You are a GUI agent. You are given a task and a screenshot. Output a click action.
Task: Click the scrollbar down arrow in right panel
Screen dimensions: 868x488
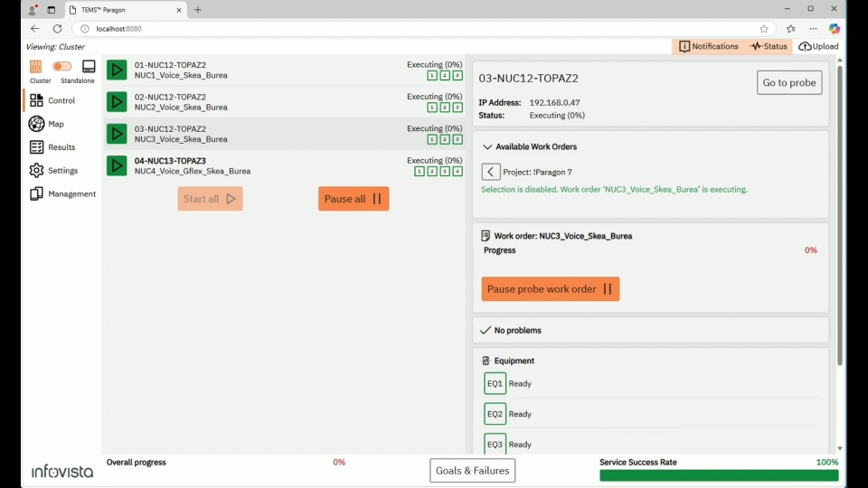click(x=840, y=448)
